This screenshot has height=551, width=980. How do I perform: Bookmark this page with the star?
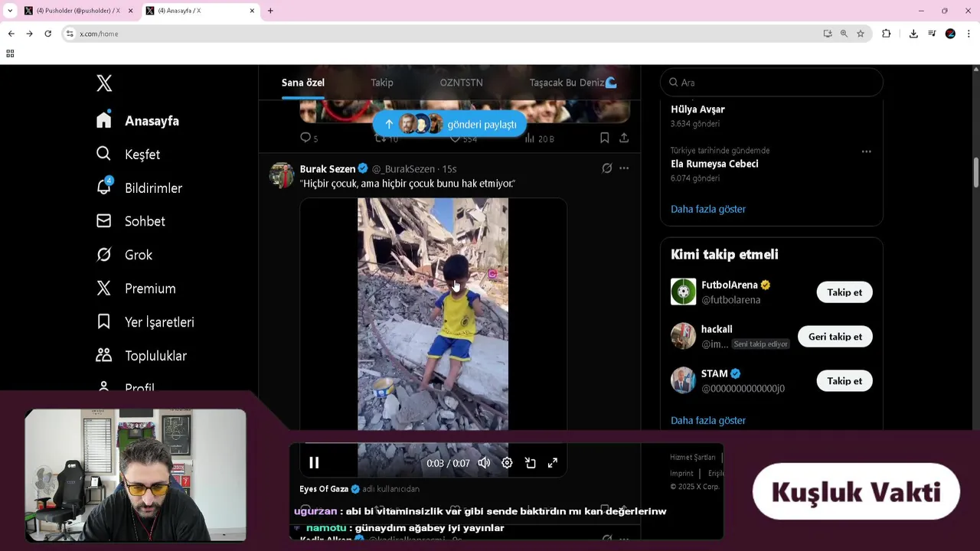[861, 34]
